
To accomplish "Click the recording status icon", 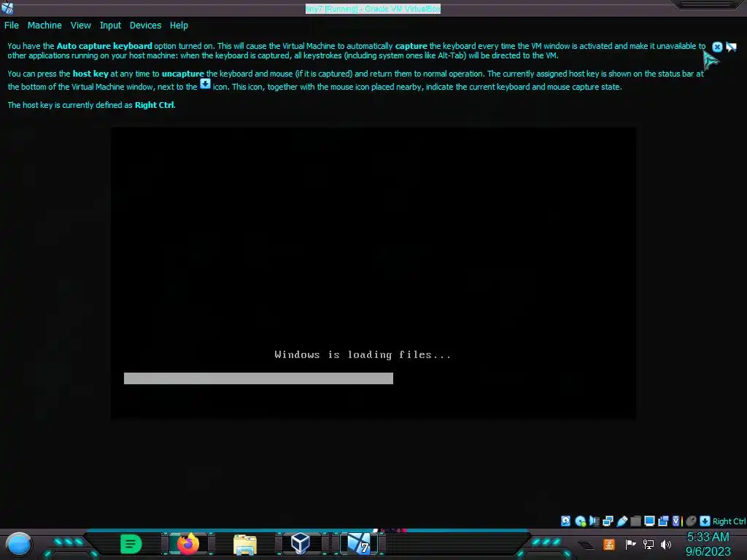I will [662, 521].
